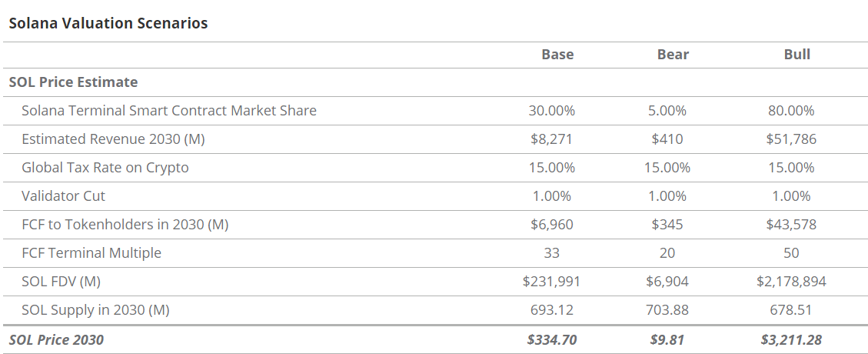Click the Solana Valuation Scenarios title
Image resolution: width=868 pixels, height=354 pixels.
click(108, 23)
